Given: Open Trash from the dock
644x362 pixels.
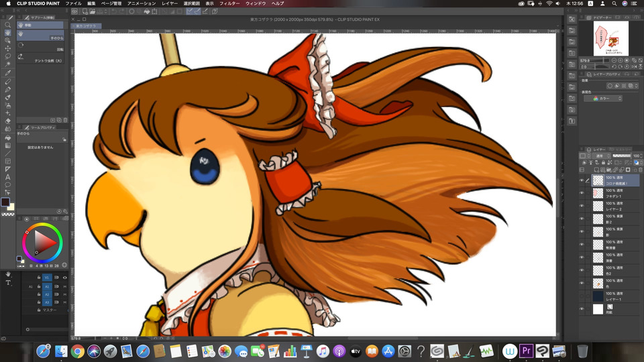Looking at the screenshot, I should point(582,351).
